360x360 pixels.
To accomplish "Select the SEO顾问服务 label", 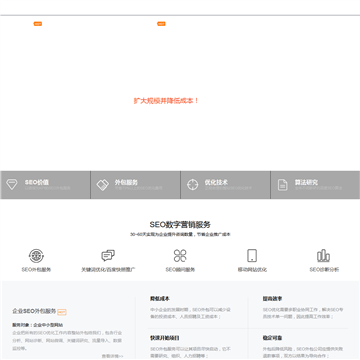I will [180, 270].
